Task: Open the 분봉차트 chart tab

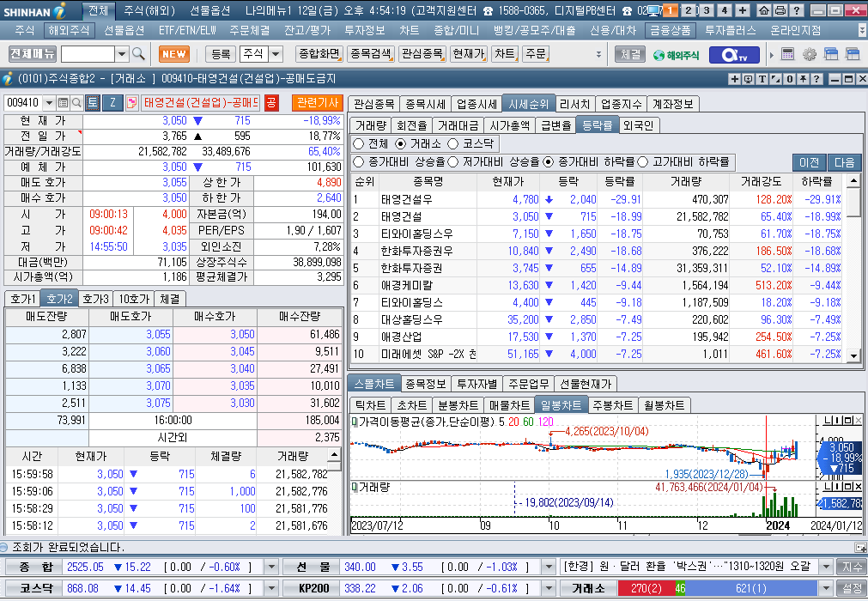Action: pyautogui.click(x=458, y=405)
